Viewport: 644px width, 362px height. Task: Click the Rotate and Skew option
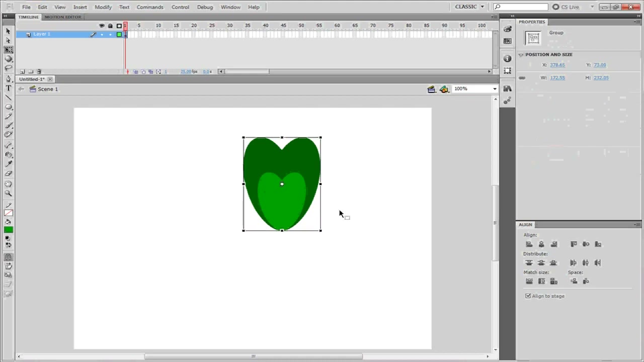pos(8,266)
